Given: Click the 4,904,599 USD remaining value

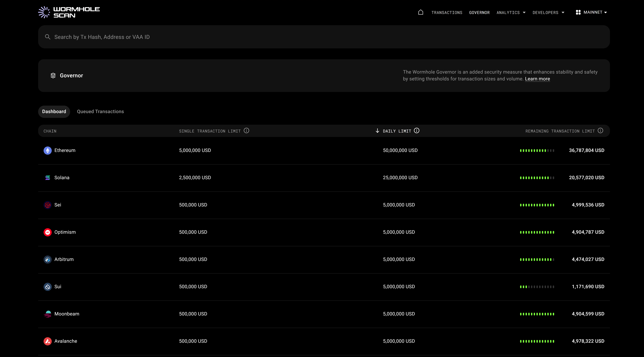Looking at the screenshot, I should pyautogui.click(x=588, y=314).
